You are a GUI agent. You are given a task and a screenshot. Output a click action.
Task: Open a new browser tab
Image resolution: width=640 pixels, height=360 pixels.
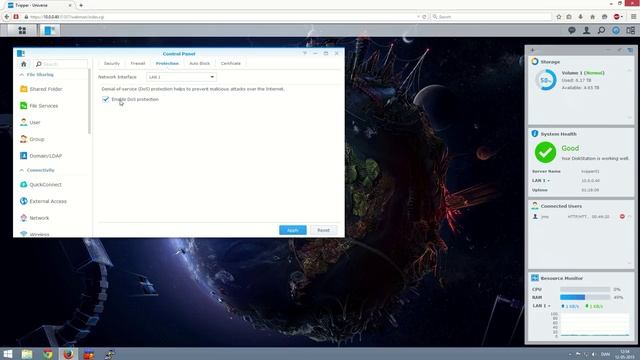coord(81,5)
